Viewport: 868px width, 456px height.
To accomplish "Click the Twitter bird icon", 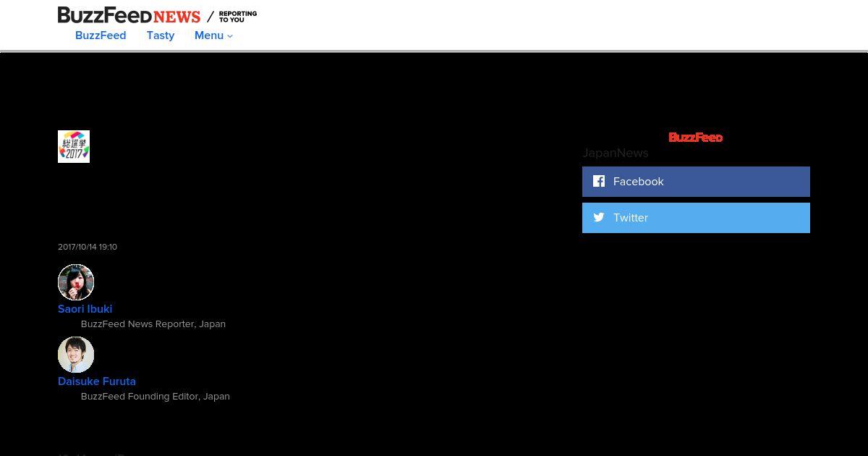I will coord(599,217).
